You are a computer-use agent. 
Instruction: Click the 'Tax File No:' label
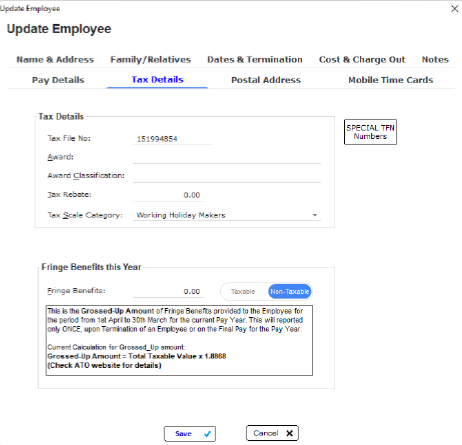69,138
